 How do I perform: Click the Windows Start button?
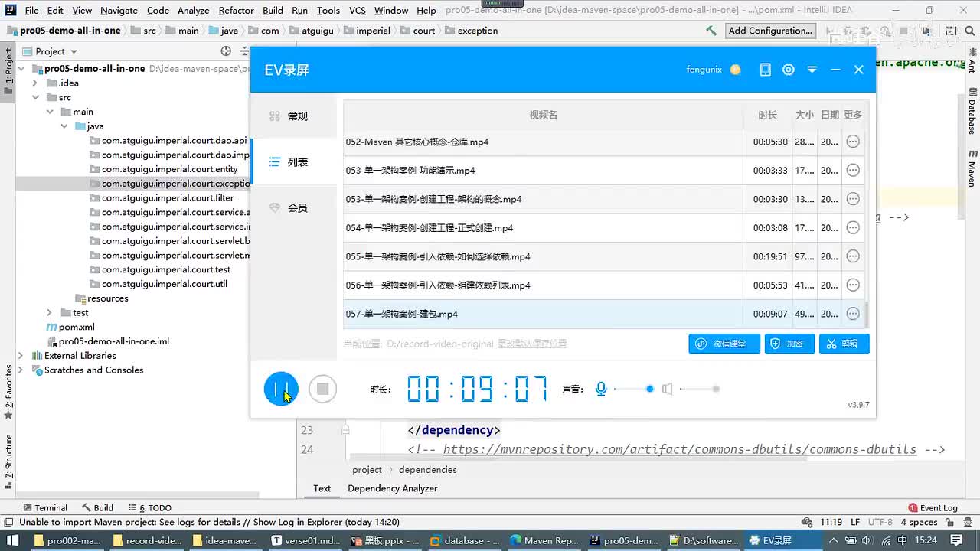coord(11,540)
